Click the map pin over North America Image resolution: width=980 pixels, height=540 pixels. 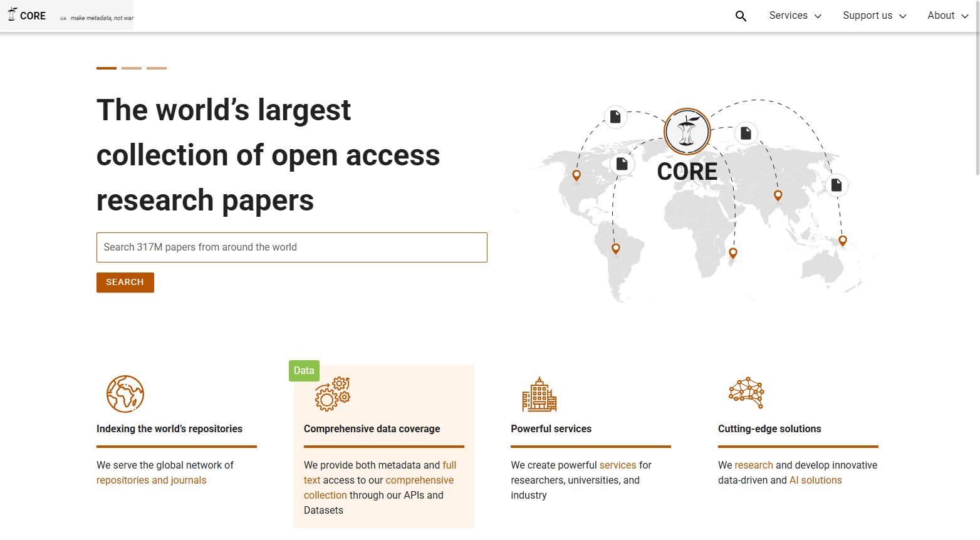click(576, 175)
